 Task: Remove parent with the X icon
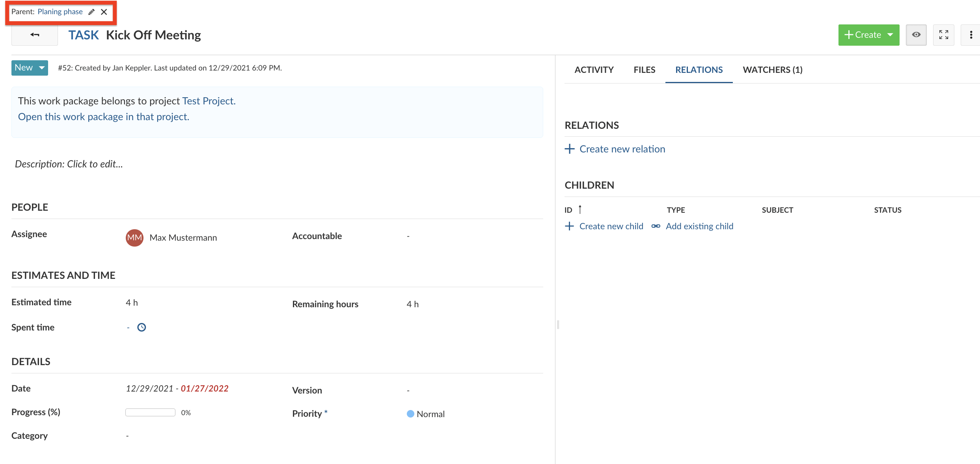104,12
